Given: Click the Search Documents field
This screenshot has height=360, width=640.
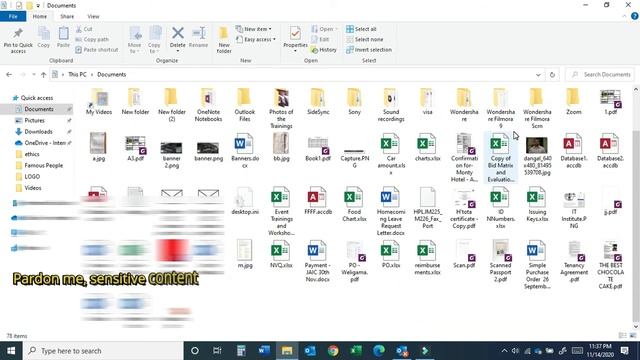Looking at the screenshot, I should [600, 75].
